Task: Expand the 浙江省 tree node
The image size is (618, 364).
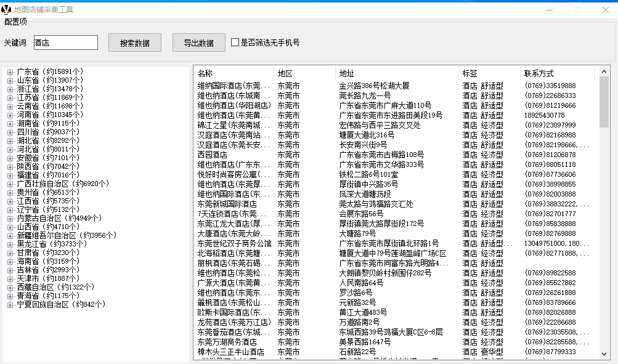Action: pos(10,89)
